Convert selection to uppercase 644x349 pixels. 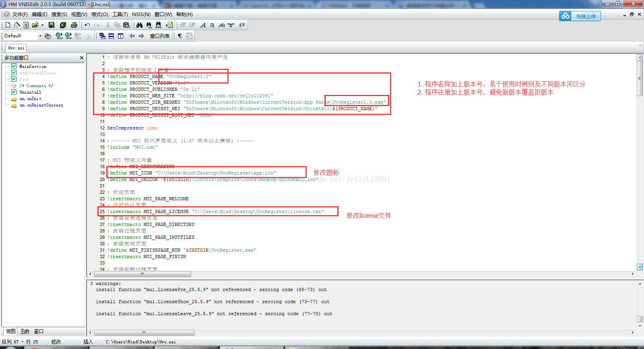click(203, 25)
